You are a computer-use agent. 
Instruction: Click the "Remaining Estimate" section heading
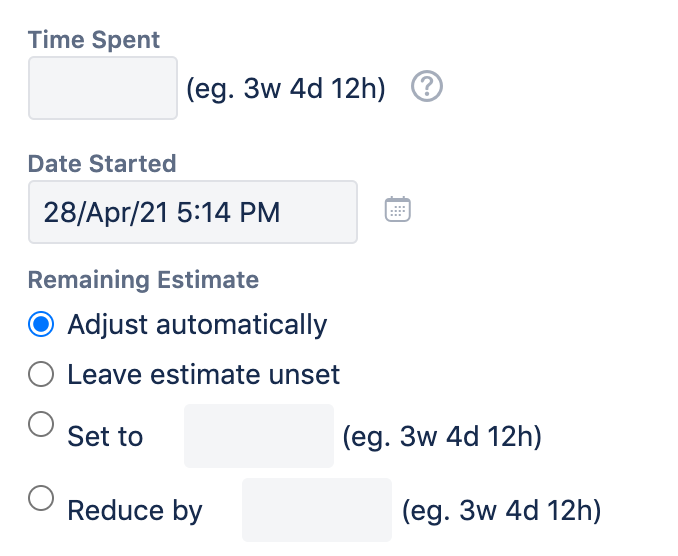click(x=143, y=280)
